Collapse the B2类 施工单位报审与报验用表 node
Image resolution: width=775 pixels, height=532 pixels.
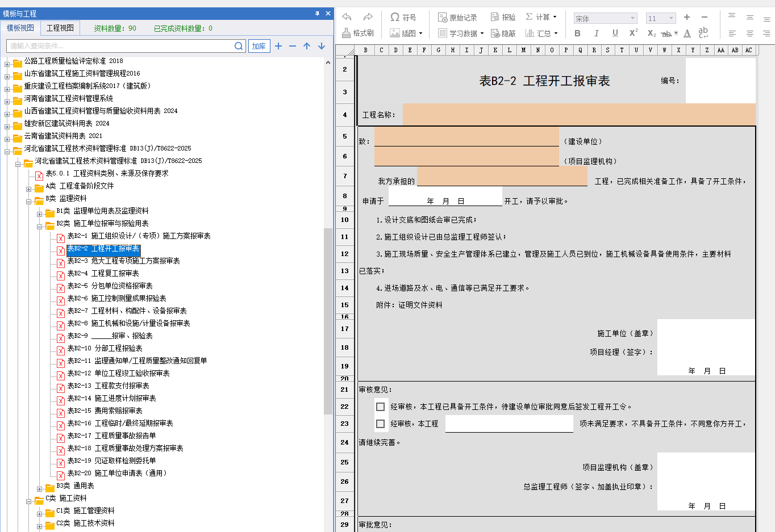coord(40,226)
